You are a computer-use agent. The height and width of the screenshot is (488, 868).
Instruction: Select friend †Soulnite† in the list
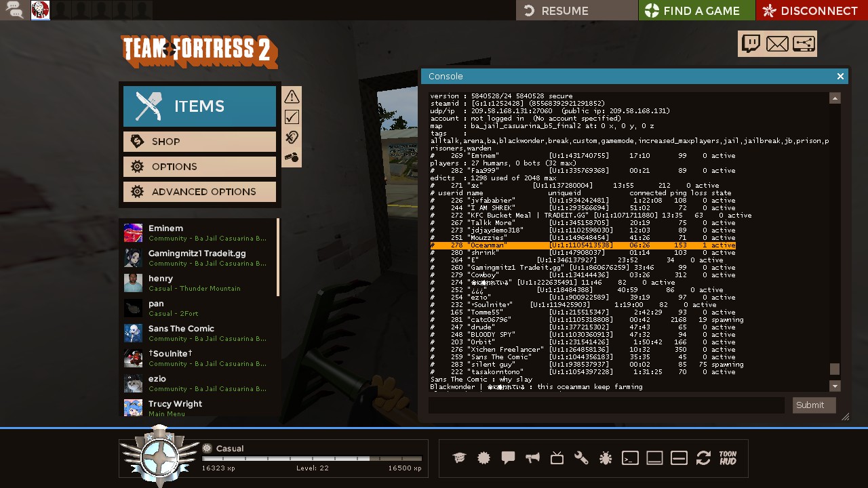point(199,358)
